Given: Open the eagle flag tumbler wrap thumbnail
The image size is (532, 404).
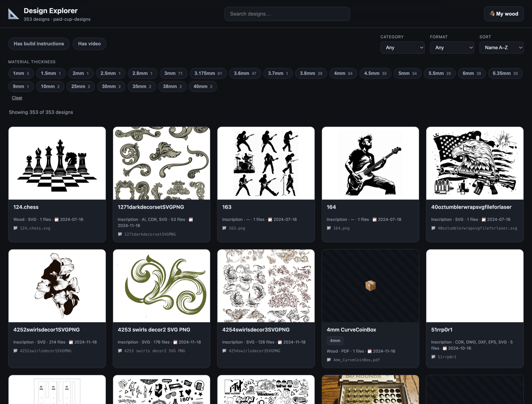Looking at the screenshot, I should tap(475, 163).
